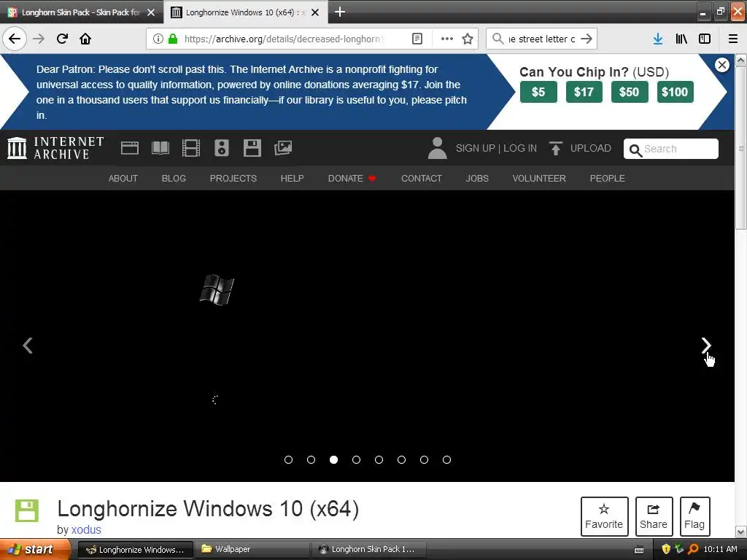Click the green padlock security icon
This screenshot has width=747, height=560.
[173, 39]
